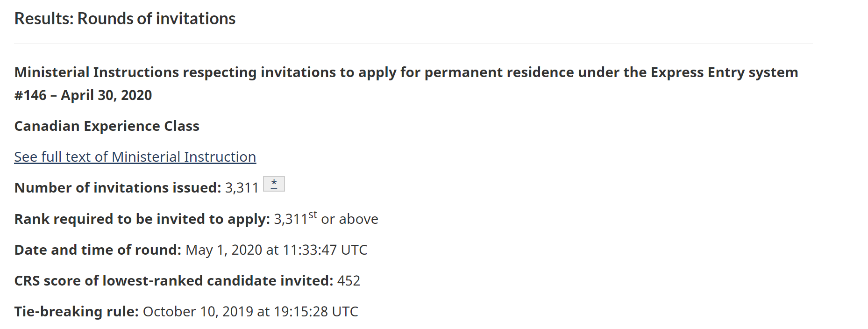Click the Rank required to be invited label
Viewport: 868px width, 329px height.
click(142, 219)
